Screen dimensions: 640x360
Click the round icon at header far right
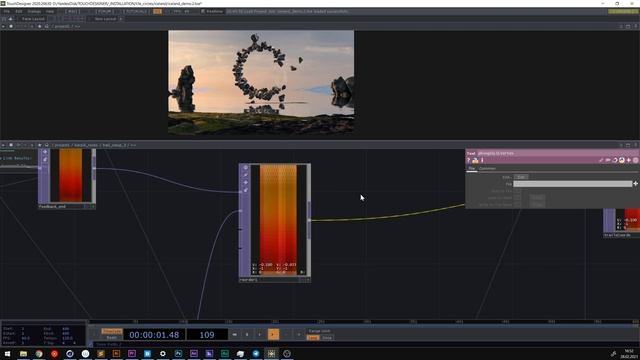click(x=636, y=160)
